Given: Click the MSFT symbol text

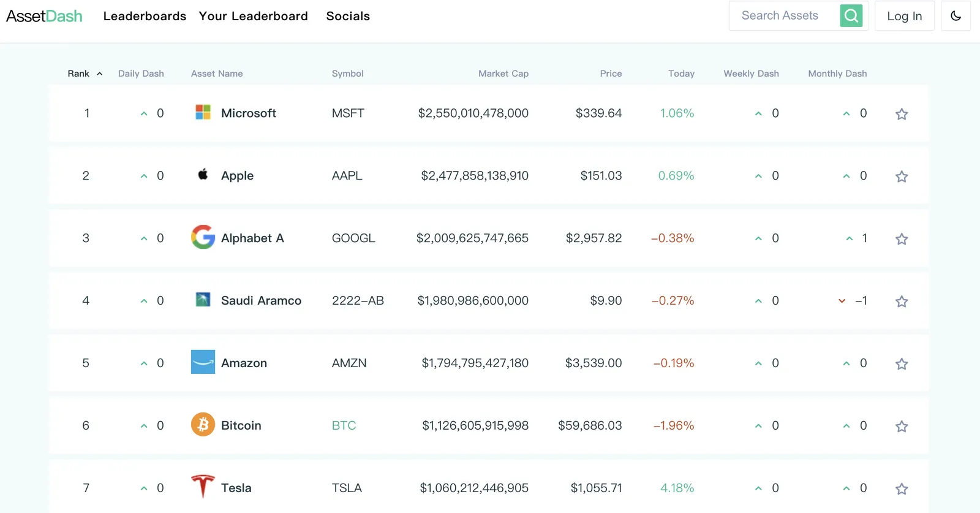Looking at the screenshot, I should pos(348,113).
